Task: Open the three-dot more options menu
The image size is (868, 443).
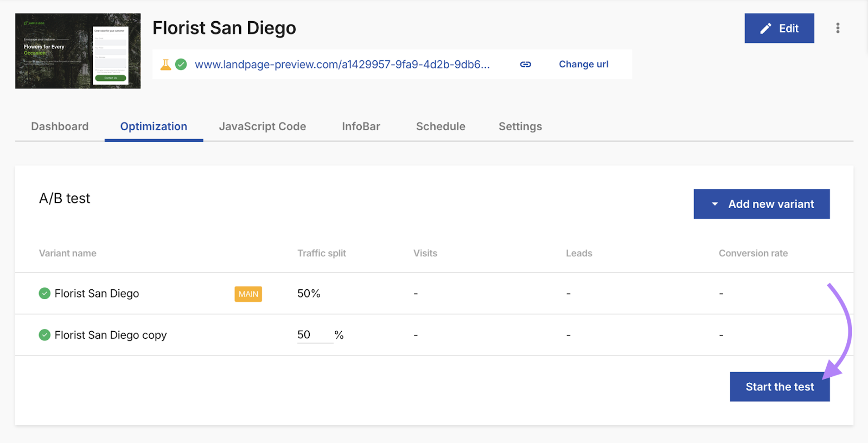Action: [838, 28]
